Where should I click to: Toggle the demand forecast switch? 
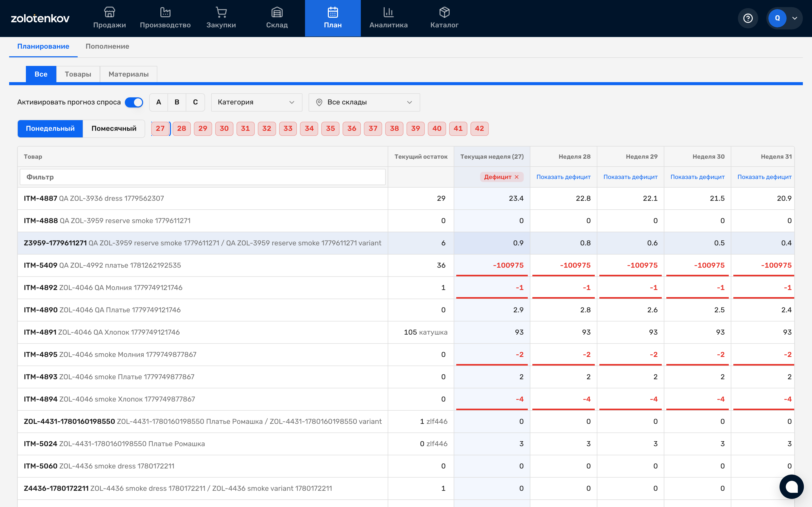click(134, 102)
